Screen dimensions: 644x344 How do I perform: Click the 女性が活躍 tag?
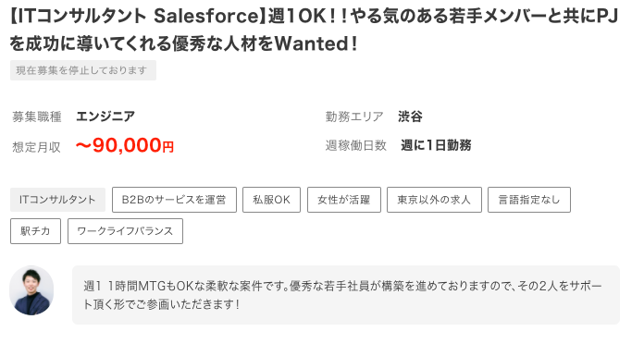[344, 200]
